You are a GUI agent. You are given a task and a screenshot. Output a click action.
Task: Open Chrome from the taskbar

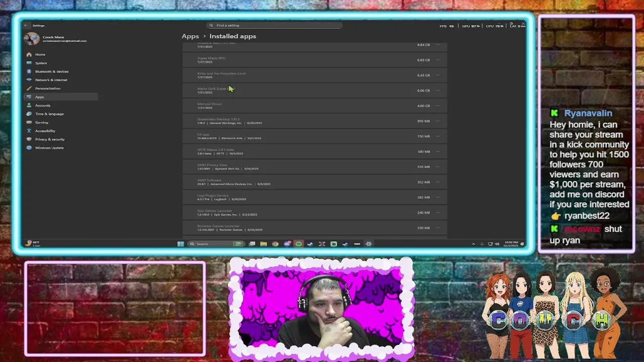click(x=275, y=244)
